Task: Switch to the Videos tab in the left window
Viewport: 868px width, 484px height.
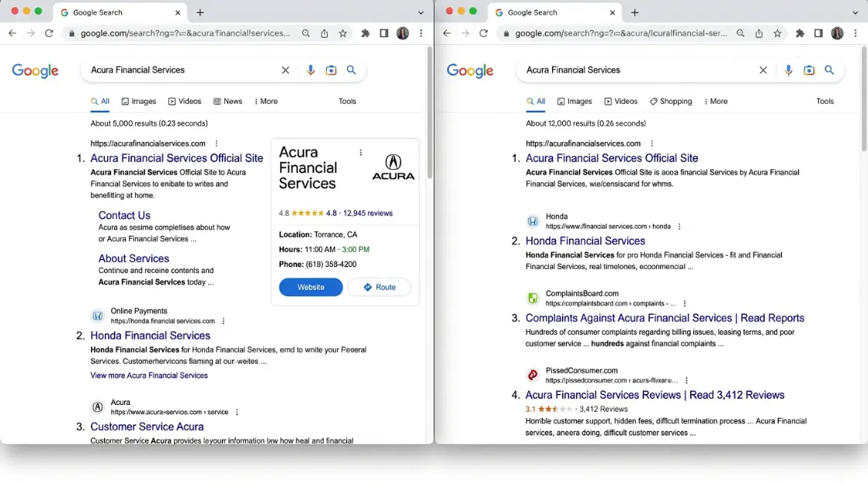Action: 185,102
